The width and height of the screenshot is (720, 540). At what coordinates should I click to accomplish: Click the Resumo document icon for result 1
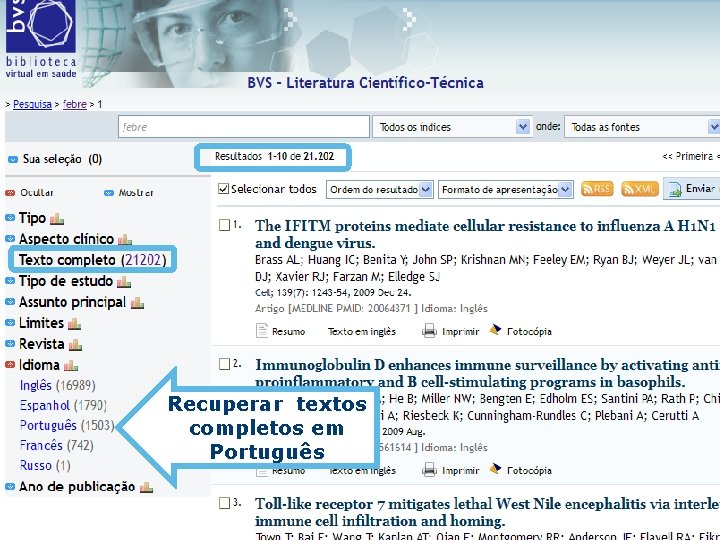[x=262, y=331]
